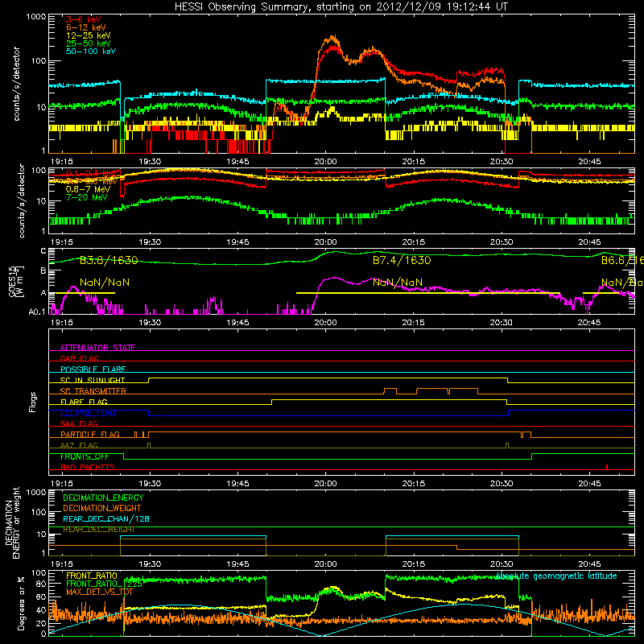Screen dimensions: 644x644
Task: Click the red BAD_PACKETS spike near 20:47
Action: 607,467
